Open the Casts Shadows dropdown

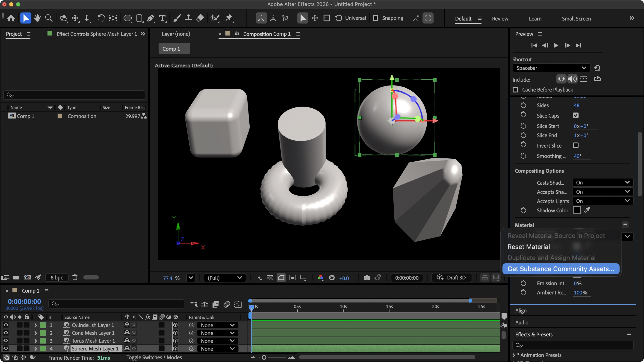(x=603, y=183)
